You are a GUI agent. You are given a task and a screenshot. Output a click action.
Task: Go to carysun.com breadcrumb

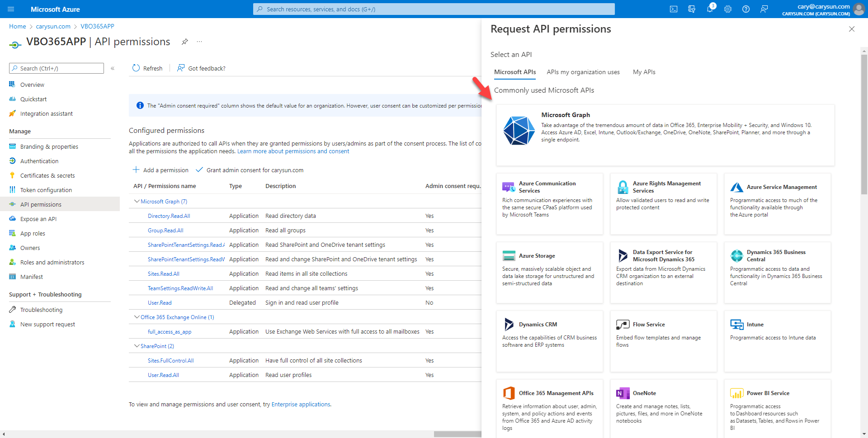click(53, 26)
